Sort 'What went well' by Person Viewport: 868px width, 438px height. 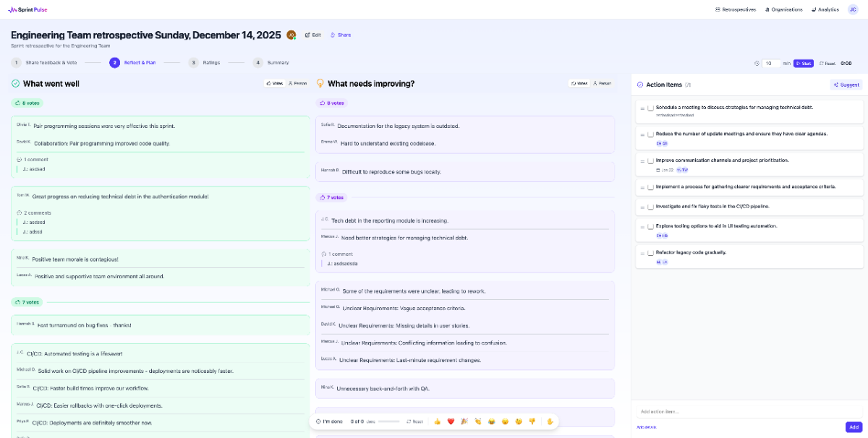coord(297,83)
